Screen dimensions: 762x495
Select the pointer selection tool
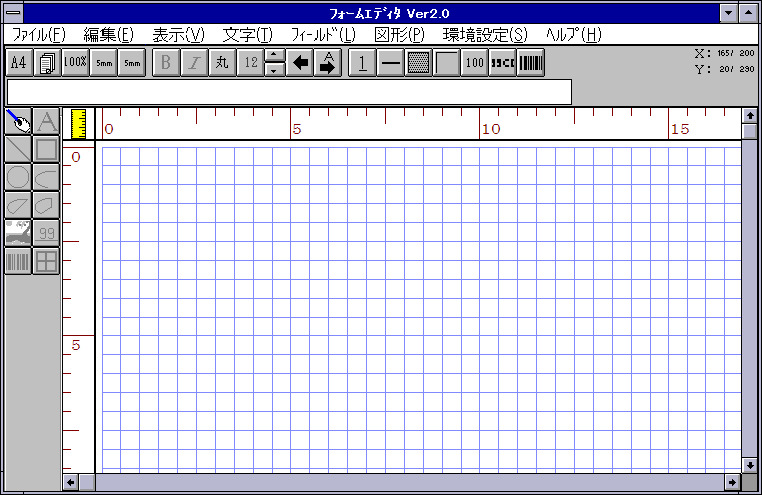18,121
